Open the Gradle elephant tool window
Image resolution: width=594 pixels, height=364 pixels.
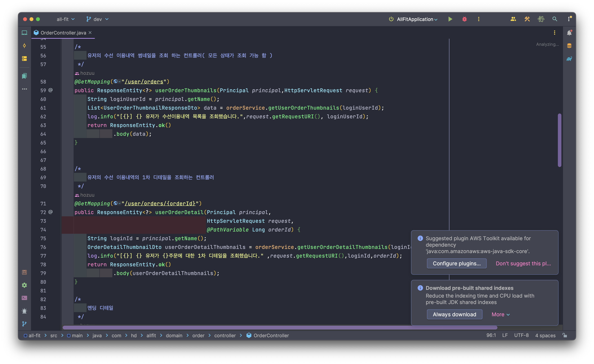click(x=569, y=59)
